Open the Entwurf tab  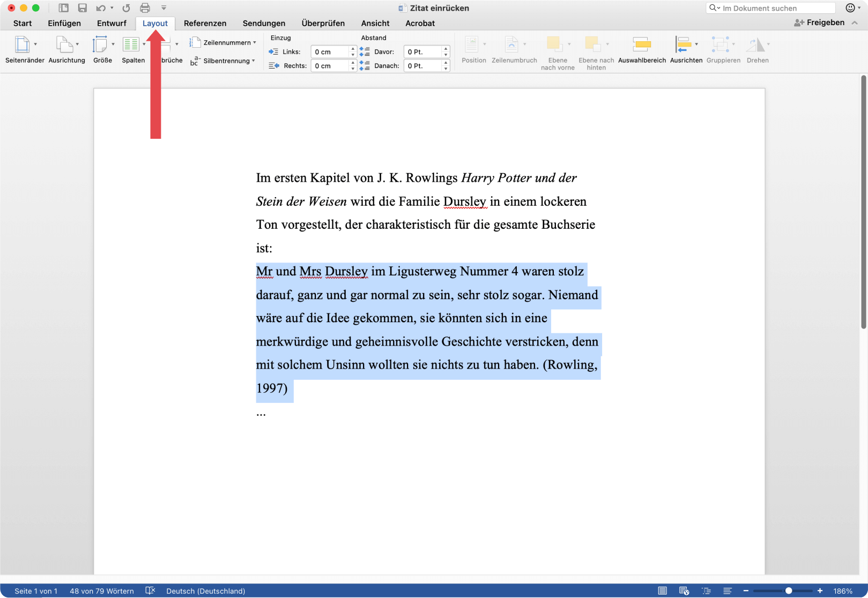coord(112,23)
